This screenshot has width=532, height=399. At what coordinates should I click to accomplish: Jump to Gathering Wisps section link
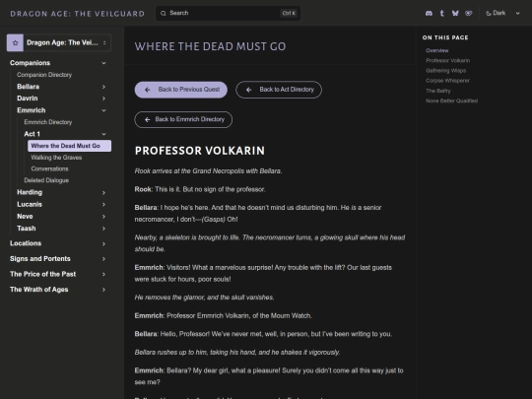point(446,71)
